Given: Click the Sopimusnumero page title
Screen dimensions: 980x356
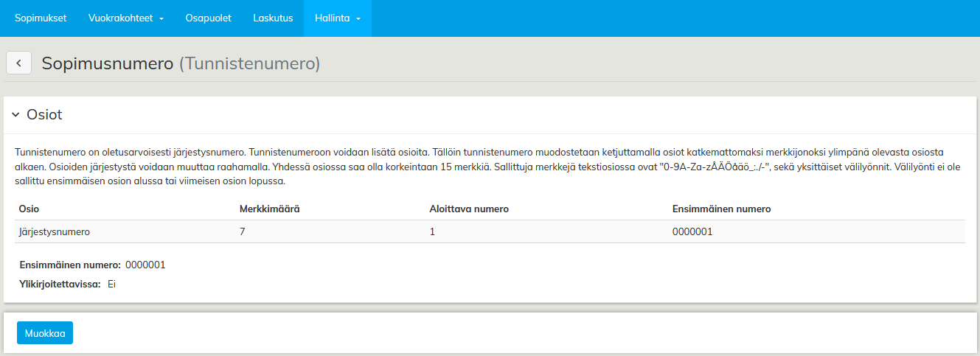Looking at the screenshot, I should (x=109, y=64).
